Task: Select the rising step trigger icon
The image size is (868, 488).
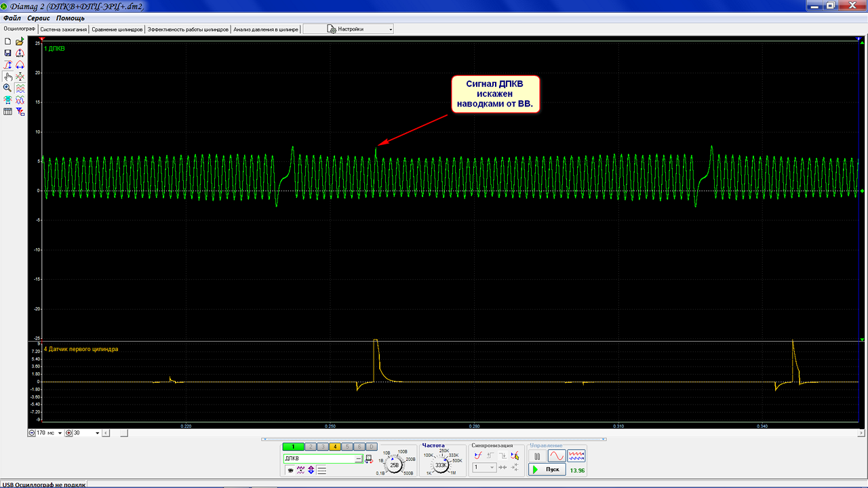Action: point(490,455)
